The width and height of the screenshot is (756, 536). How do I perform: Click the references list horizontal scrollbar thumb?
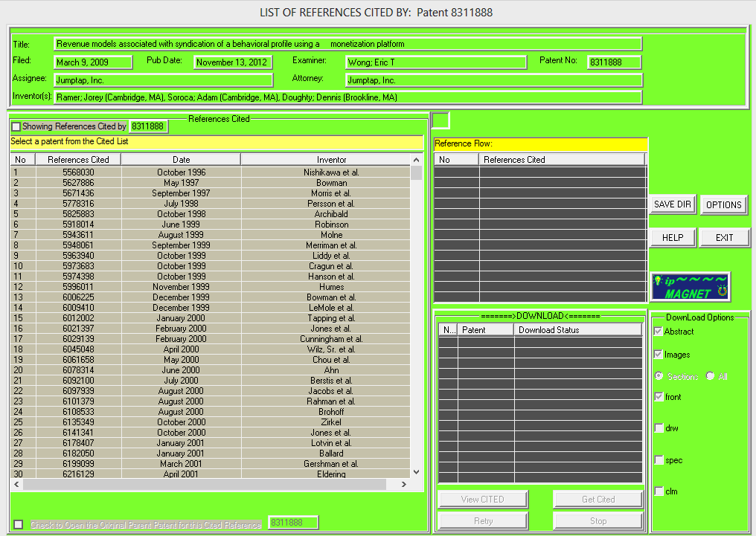[x=205, y=485]
